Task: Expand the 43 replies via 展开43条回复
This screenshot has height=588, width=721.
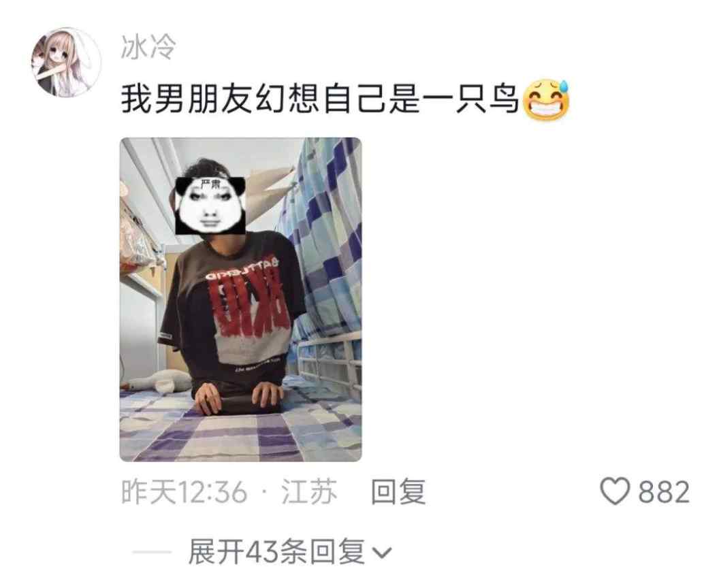Action: click(x=290, y=552)
